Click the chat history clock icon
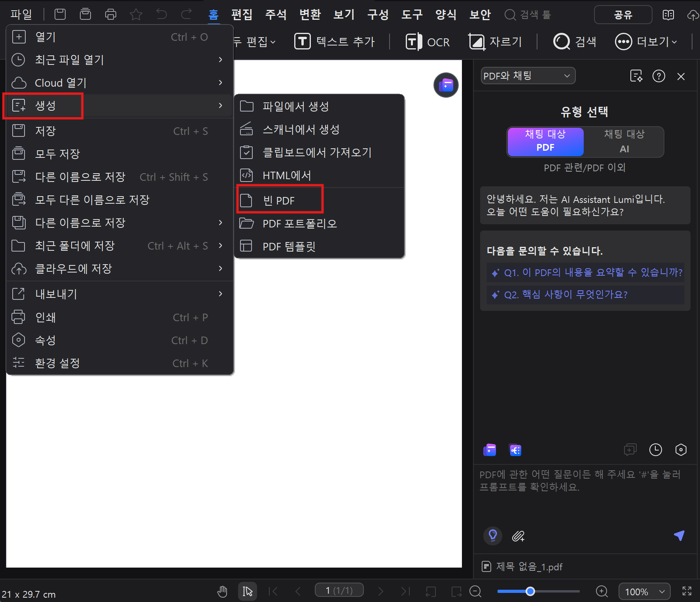The width and height of the screenshot is (700, 602). click(x=656, y=450)
